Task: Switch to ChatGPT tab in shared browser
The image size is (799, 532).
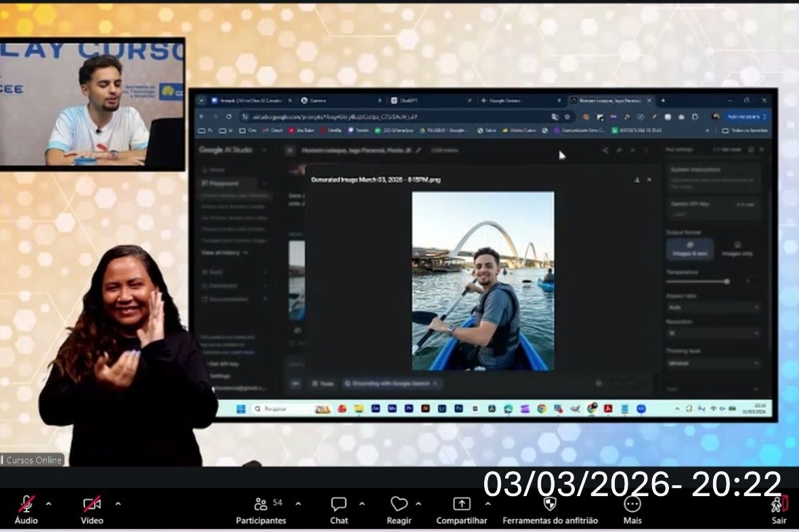Action: pyautogui.click(x=431, y=100)
